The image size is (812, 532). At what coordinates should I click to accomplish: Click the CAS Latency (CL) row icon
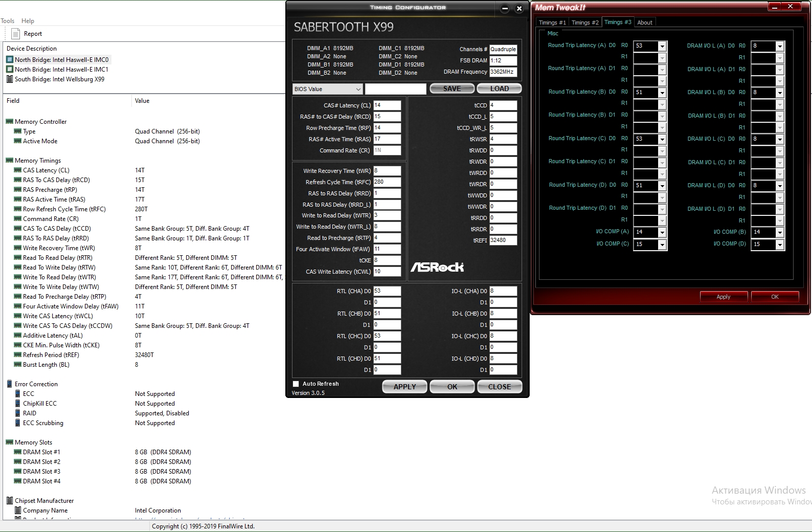pyautogui.click(x=17, y=170)
